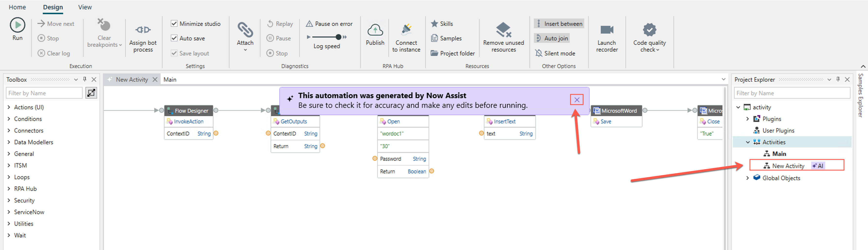Toggle the Minimize studio checkbox
Screen dimensions: 868x250
(174, 23)
